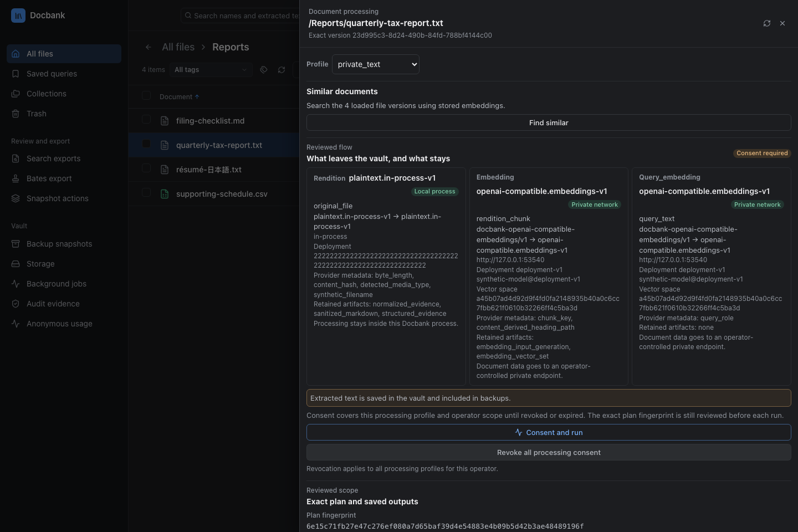Check the filing-checklist.md checkbox
798x532 pixels.
coord(146,119)
